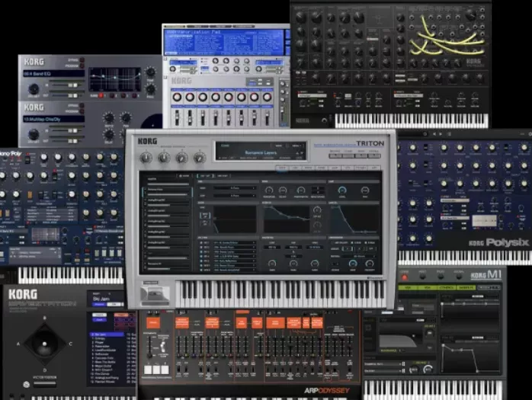Turn the first of four realtime knobs under TRITON's KORG logo
This screenshot has height=400, width=532.
click(x=146, y=158)
